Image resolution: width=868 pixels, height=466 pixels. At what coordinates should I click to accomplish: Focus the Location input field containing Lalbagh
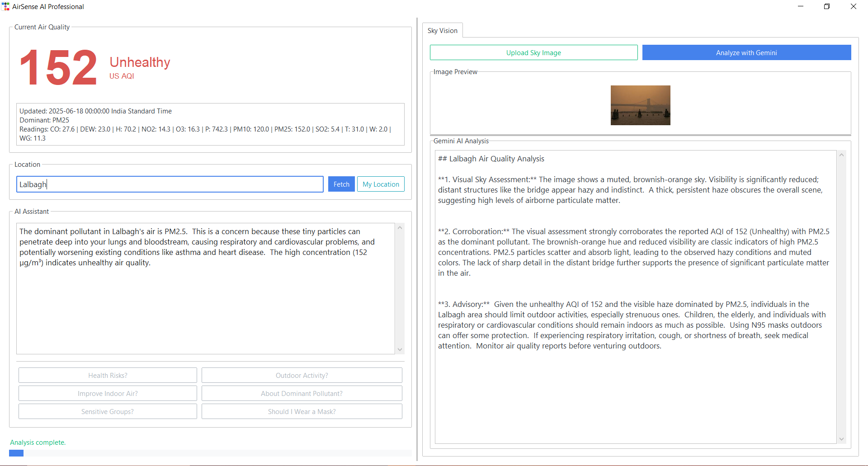click(x=170, y=184)
